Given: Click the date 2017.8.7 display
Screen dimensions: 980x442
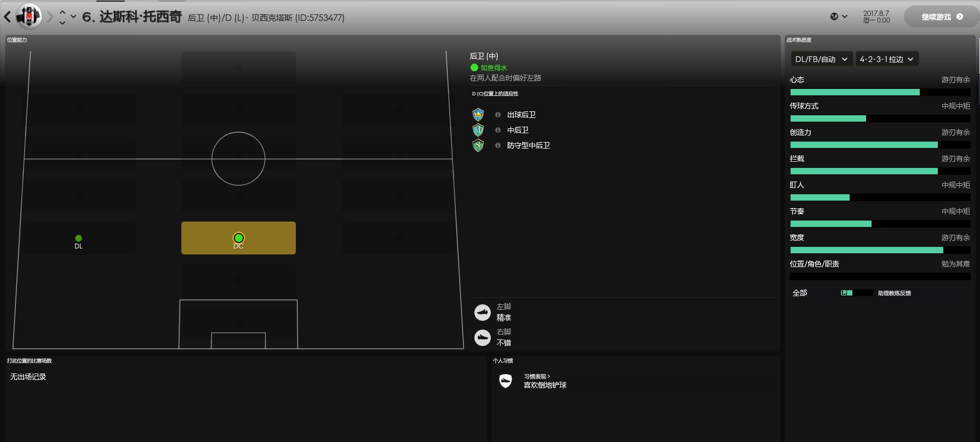Looking at the screenshot, I should tap(876, 13).
